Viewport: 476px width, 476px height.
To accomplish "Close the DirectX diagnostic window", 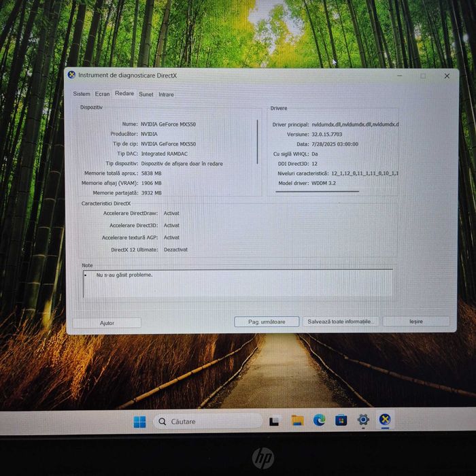I will 447,76.
